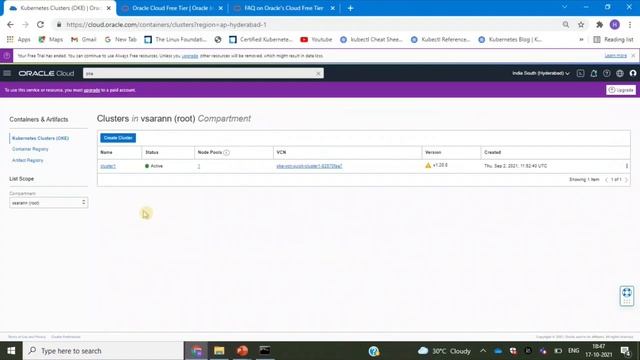Clear the console search box text
Screen dimensions: 640x360
[x=318, y=73]
